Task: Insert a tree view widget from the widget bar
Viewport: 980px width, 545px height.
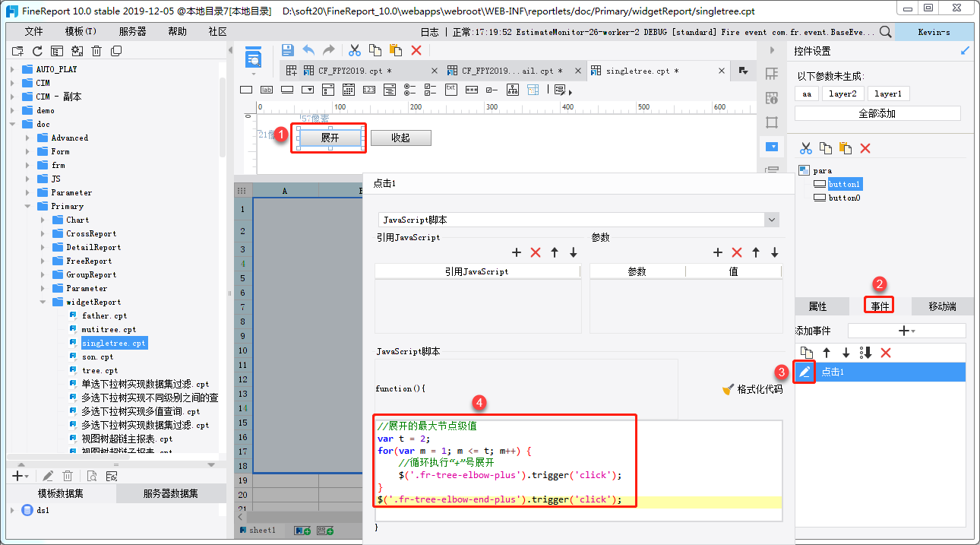Action: coord(513,89)
